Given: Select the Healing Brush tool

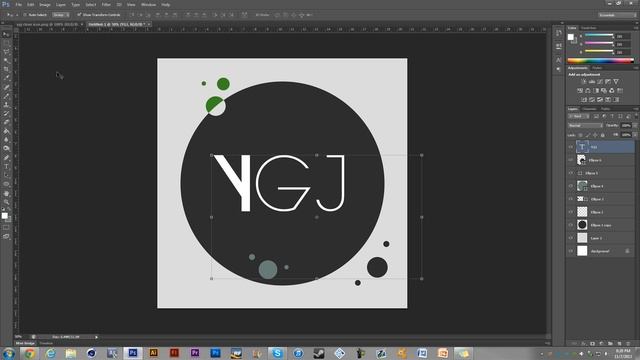Looking at the screenshot, I should [x=6, y=87].
